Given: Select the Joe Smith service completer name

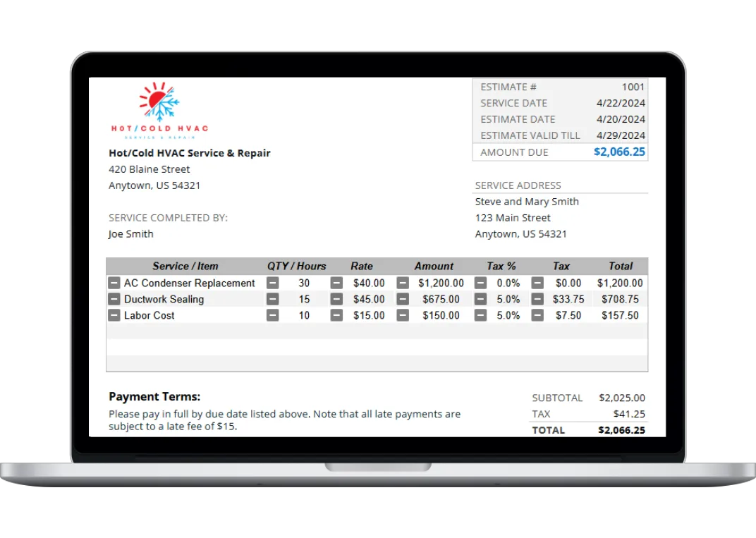Looking at the screenshot, I should click(130, 233).
